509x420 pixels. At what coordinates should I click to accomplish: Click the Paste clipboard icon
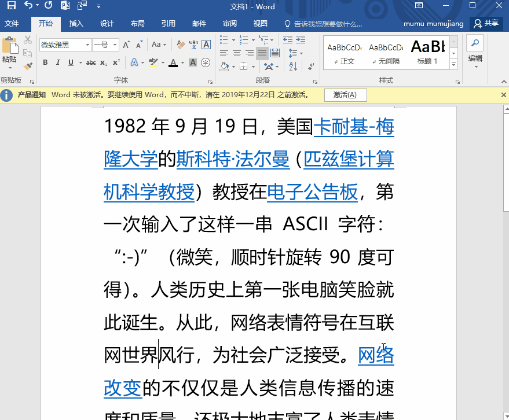pyautogui.click(x=9, y=45)
